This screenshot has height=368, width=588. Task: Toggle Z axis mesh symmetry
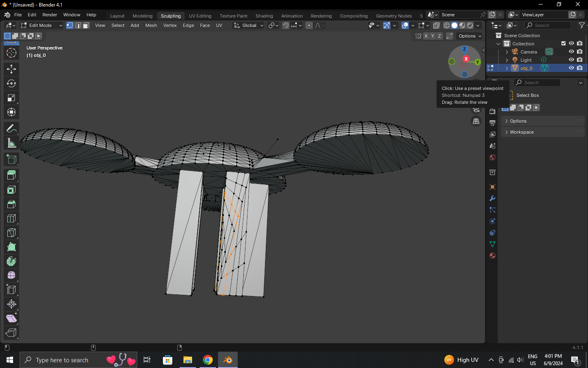(x=439, y=36)
